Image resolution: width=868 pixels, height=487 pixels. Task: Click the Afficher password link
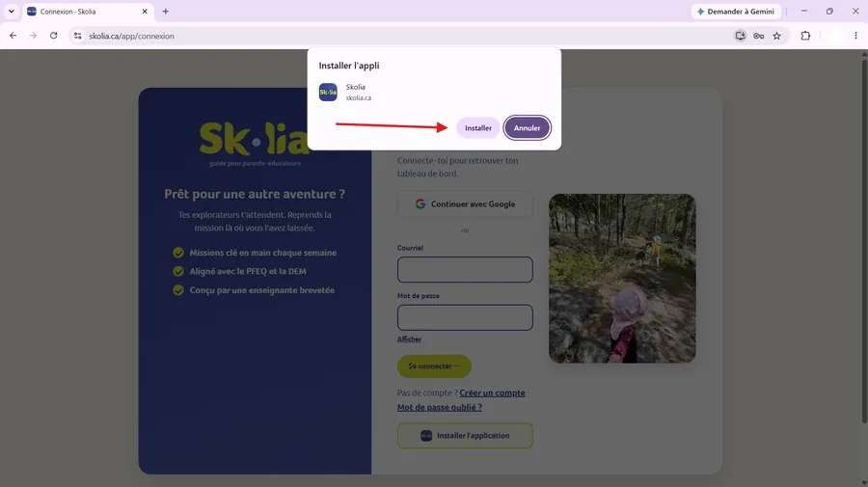pos(409,339)
